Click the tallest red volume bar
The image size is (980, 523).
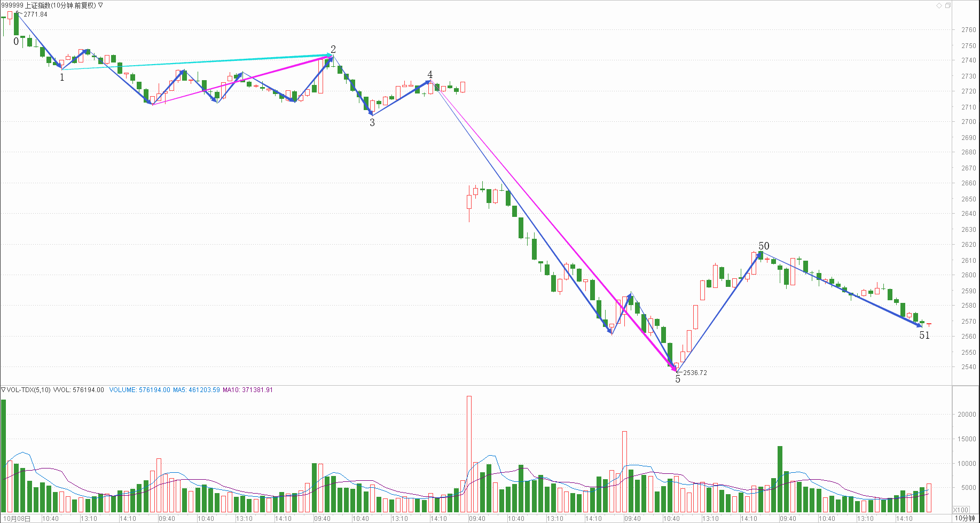(x=469, y=454)
